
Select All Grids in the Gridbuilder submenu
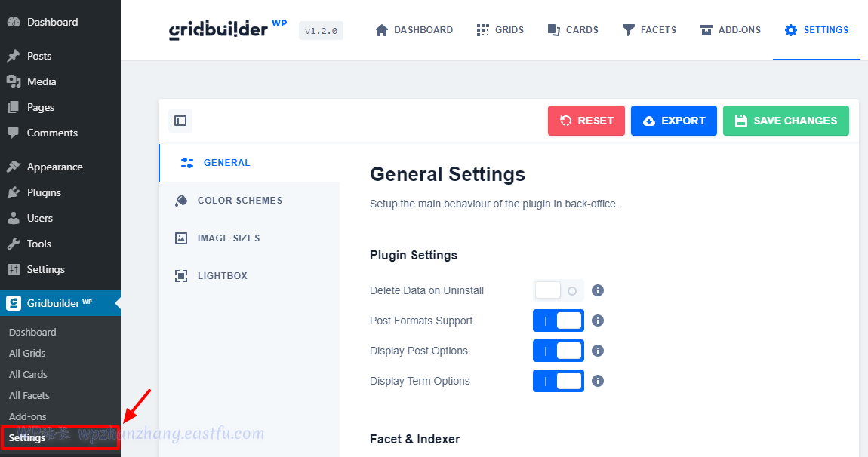[x=27, y=353]
